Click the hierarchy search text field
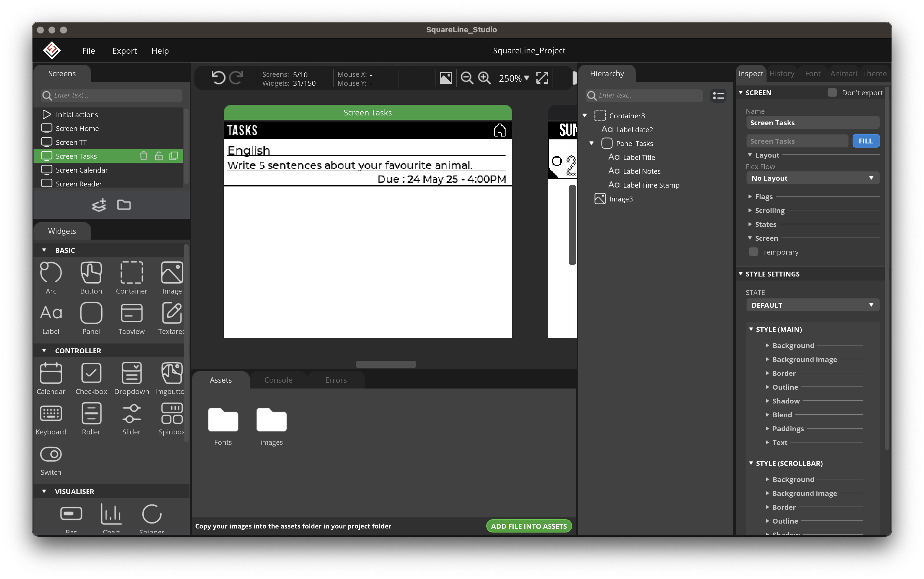 pos(649,95)
